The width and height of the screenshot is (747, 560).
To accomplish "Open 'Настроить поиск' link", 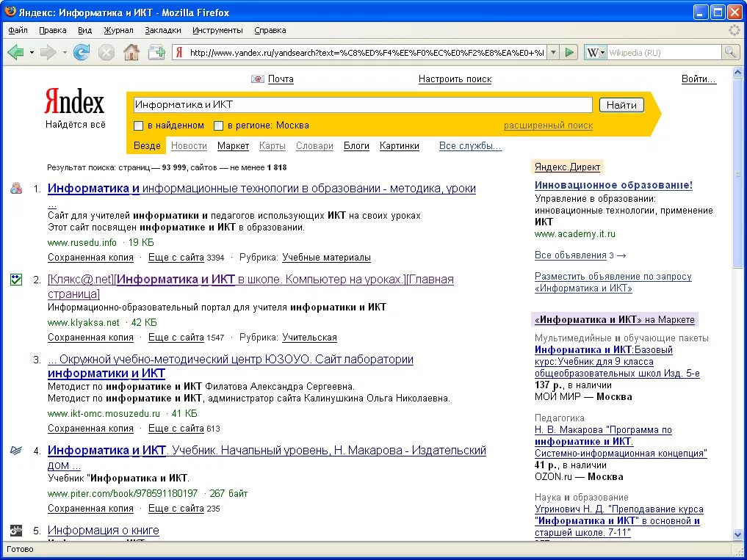I will (455, 79).
